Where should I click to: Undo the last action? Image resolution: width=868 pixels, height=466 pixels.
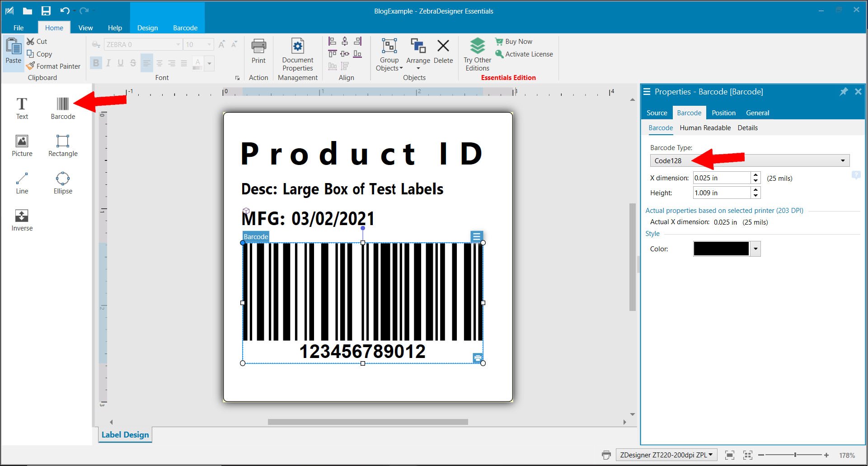coord(65,10)
